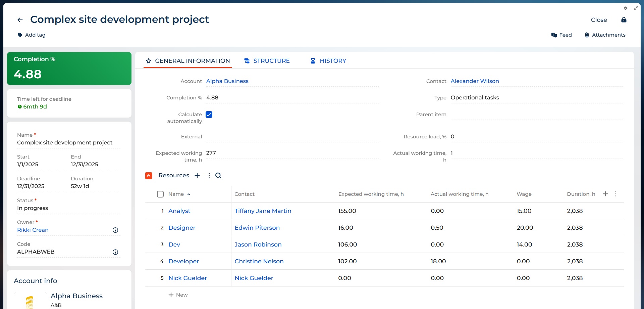Click the info icon next to Code
644x309 pixels.
pyautogui.click(x=115, y=252)
